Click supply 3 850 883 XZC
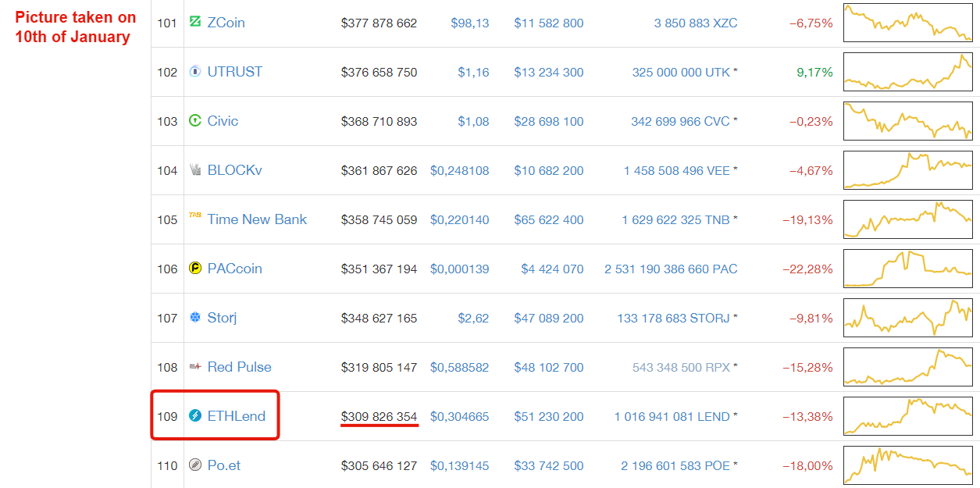This screenshot has width=980, height=488. click(x=696, y=23)
